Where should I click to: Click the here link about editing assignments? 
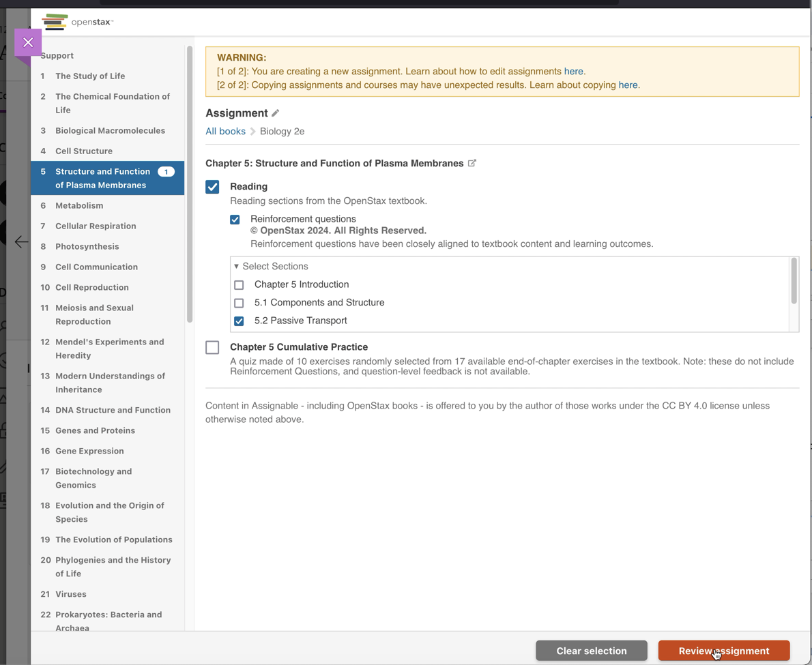[x=573, y=71]
